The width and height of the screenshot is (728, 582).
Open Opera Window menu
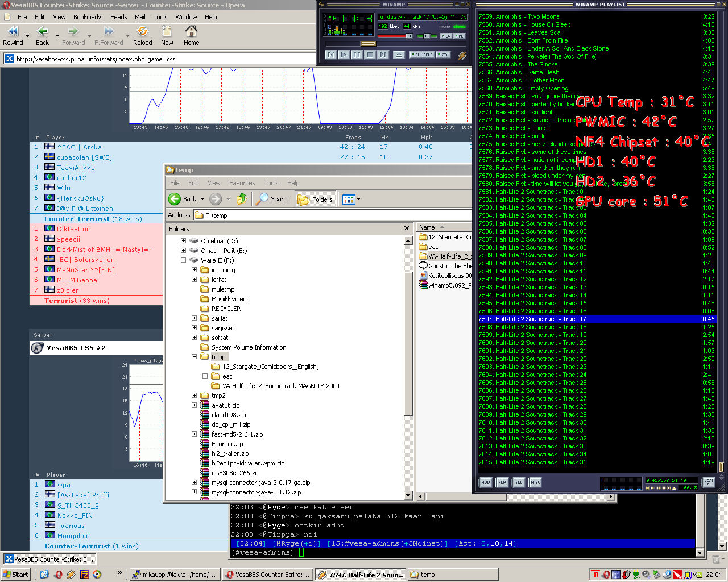(186, 17)
